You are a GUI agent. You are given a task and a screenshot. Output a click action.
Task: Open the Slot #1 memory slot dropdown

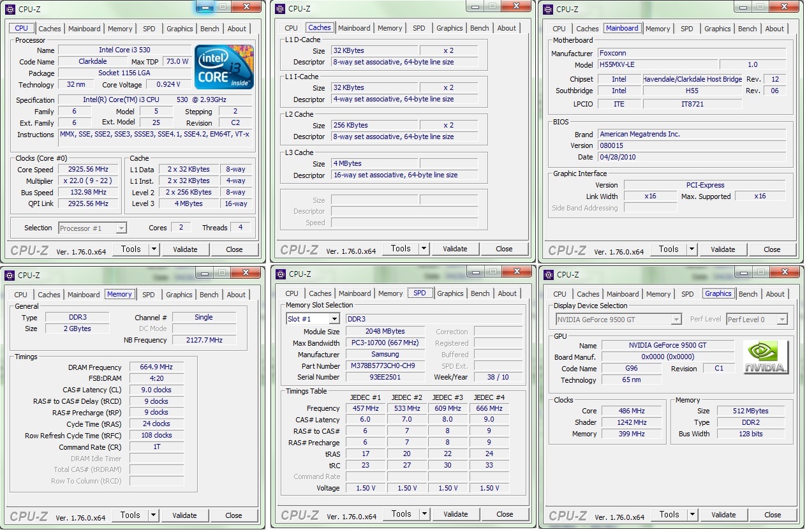[334, 319]
